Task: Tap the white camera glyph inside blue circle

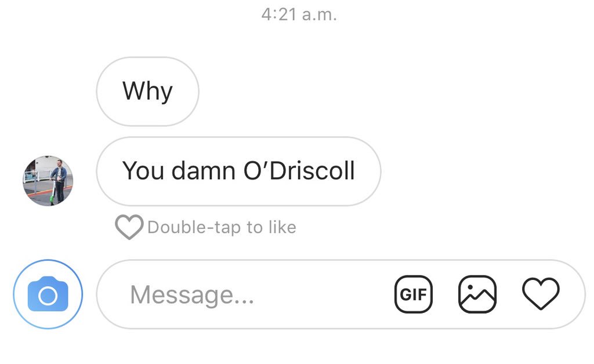Action: tap(48, 294)
